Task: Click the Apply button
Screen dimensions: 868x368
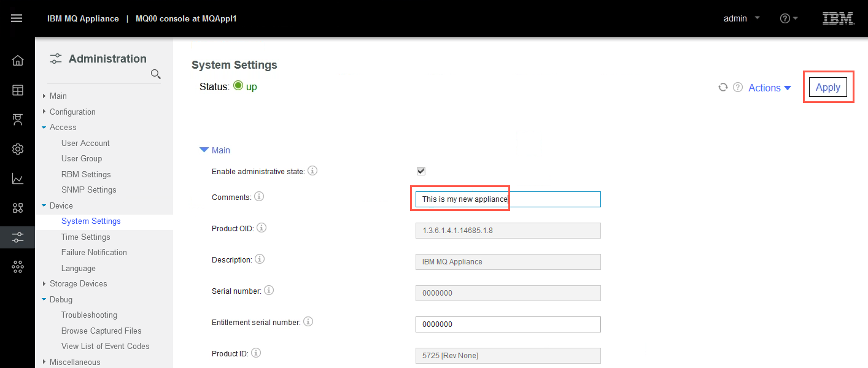Action: (x=828, y=87)
